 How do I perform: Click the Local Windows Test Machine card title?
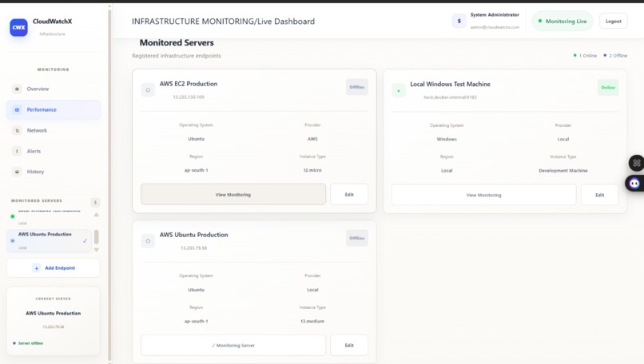click(450, 84)
